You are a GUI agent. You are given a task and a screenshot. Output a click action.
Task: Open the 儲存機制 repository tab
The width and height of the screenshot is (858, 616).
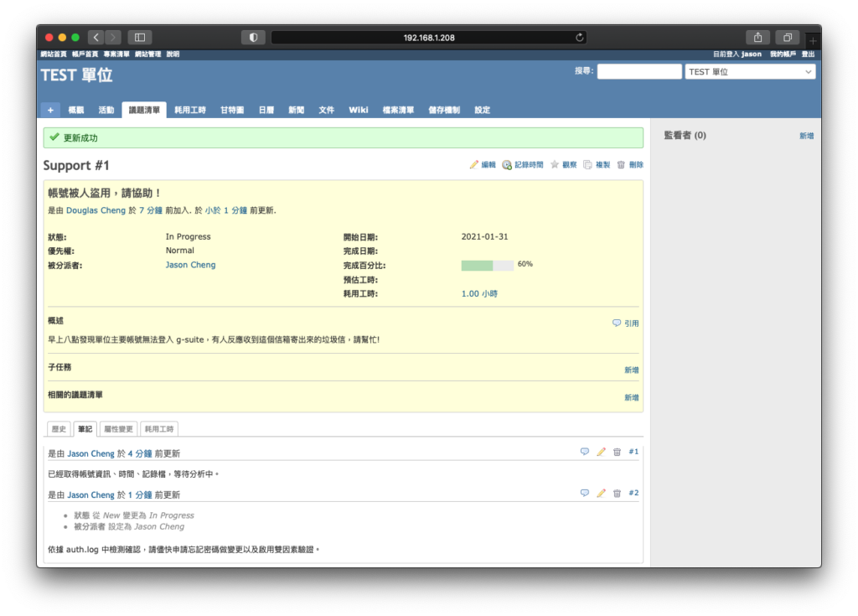pos(444,110)
